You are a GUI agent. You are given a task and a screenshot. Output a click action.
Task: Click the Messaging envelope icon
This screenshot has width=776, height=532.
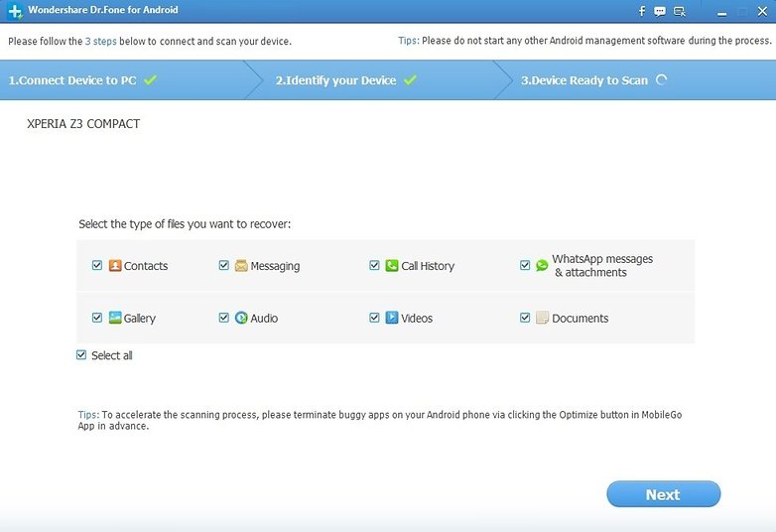(x=241, y=265)
